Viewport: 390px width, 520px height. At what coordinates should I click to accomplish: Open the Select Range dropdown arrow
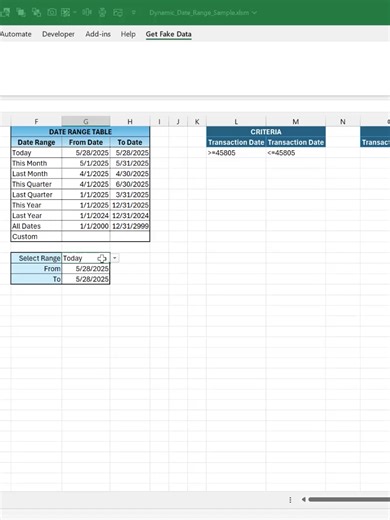click(115, 258)
